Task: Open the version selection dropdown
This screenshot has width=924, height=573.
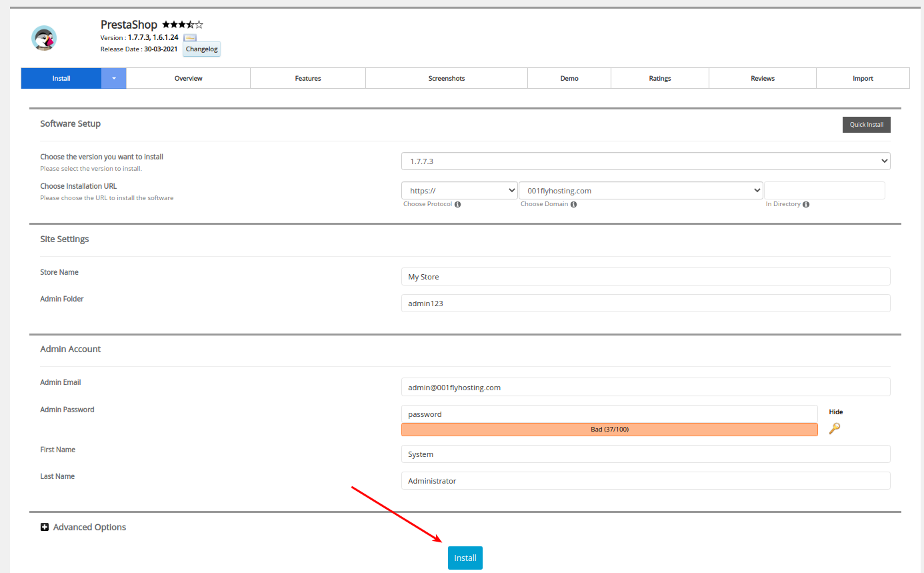Action: click(646, 161)
